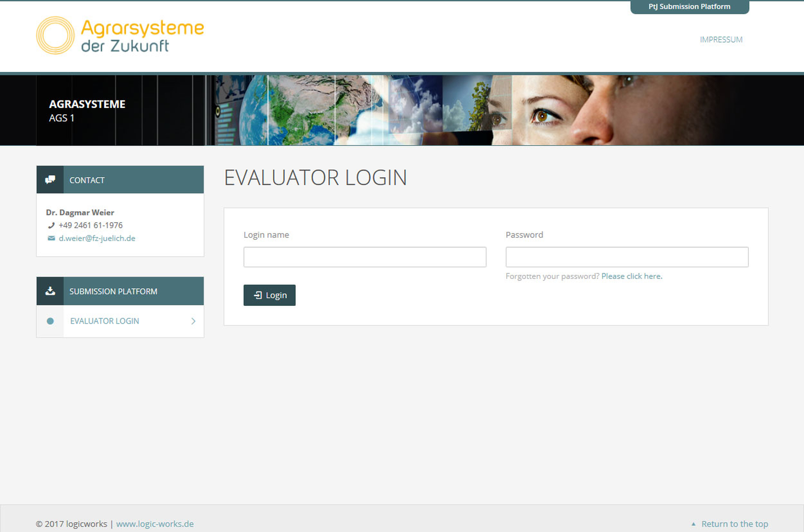This screenshot has height=532, width=804.
Task: Click the Password label
Action: pos(524,235)
